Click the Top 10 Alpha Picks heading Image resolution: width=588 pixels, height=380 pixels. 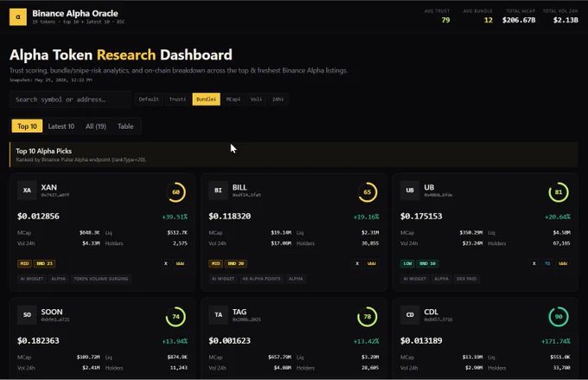(44, 151)
